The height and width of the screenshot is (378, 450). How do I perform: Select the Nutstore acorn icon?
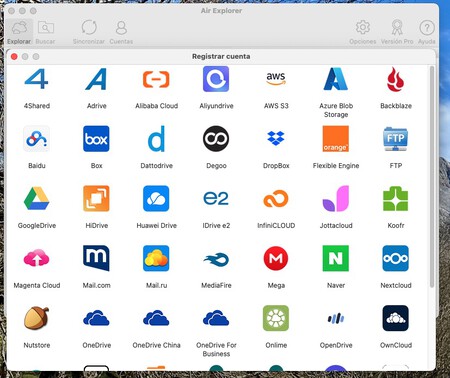[x=37, y=318]
